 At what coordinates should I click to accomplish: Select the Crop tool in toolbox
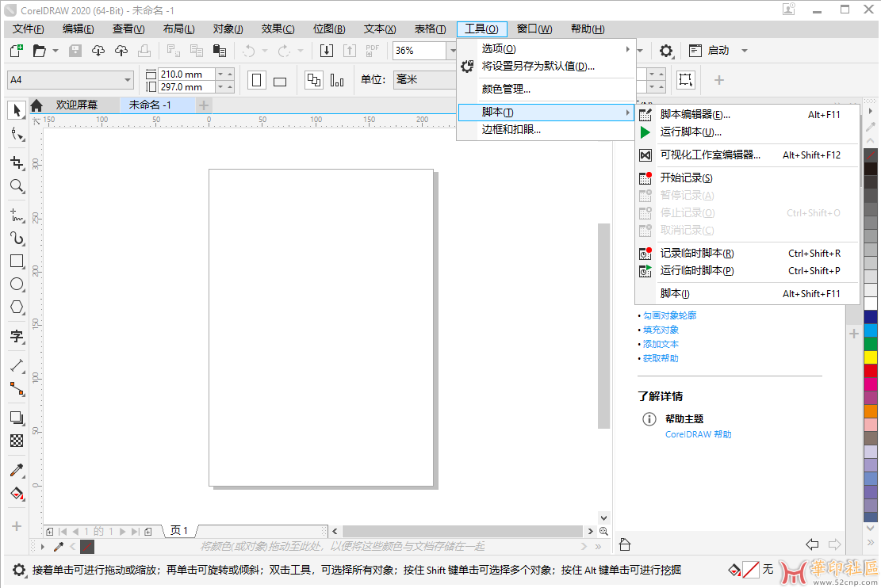pyautogui.click(x=17, y=163)
